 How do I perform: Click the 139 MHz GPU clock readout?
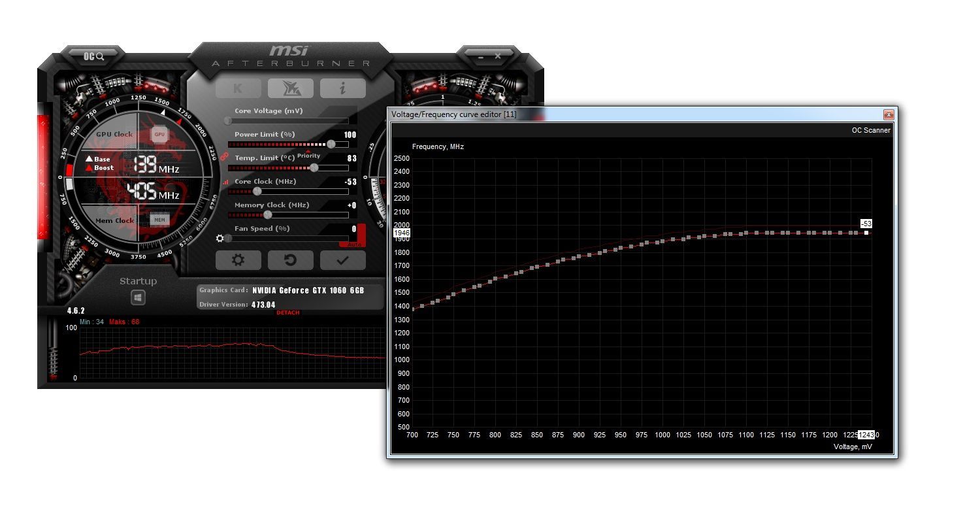point(155,165)
